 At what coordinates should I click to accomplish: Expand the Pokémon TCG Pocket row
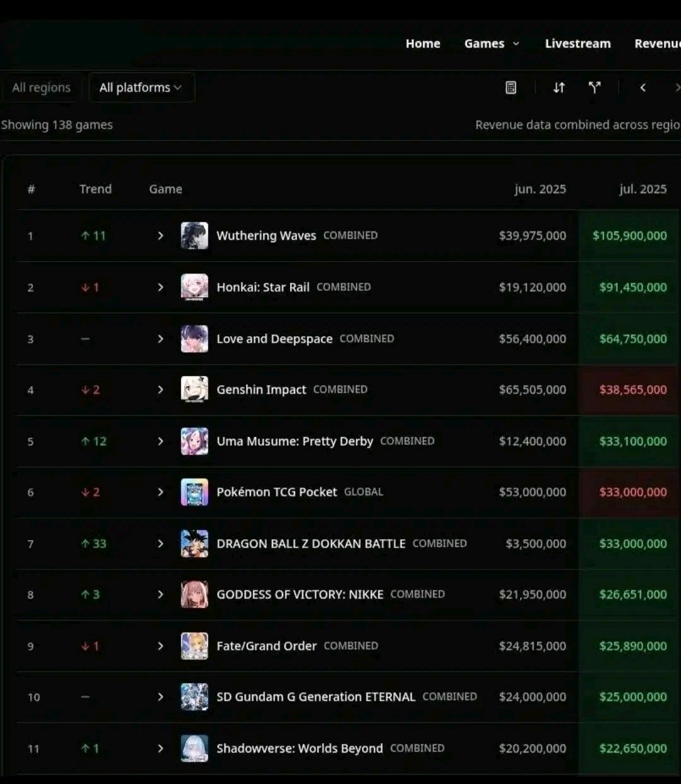pyautogui.click(x=160, y=492)
